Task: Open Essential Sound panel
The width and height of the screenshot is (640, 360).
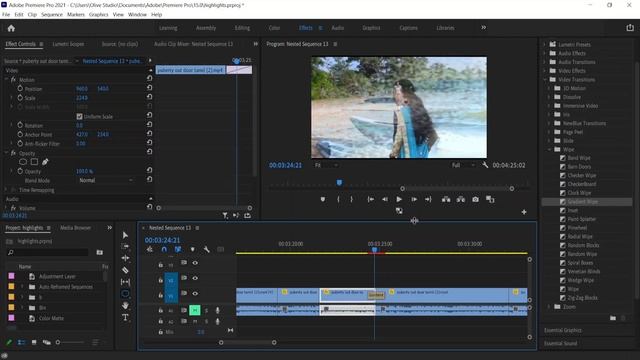Action: pyautogui.click(x=560, y=343)
